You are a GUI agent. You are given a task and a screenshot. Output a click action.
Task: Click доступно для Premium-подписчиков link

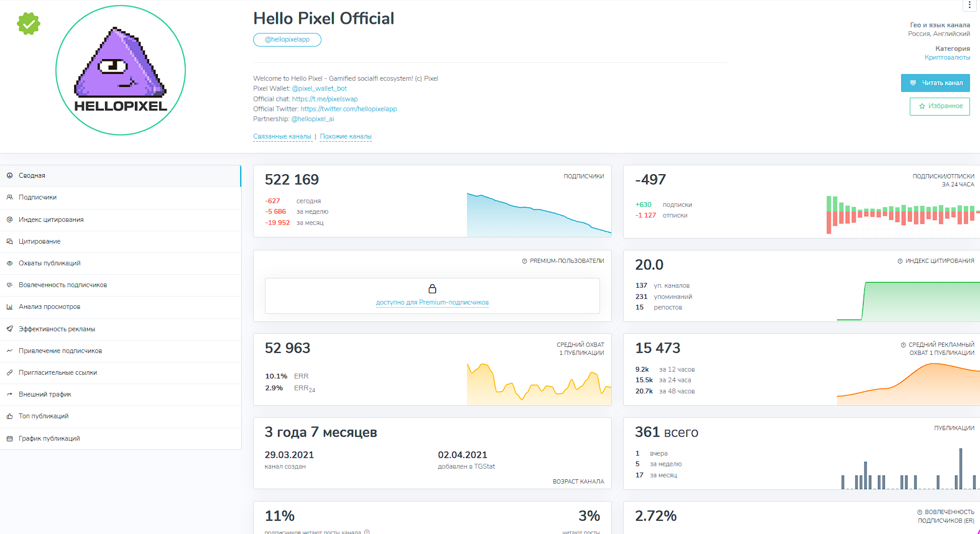point(432,303)
